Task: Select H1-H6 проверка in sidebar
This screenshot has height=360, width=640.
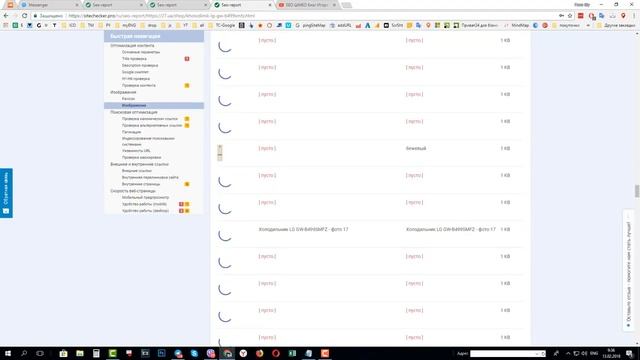Action: click(136, 79)
